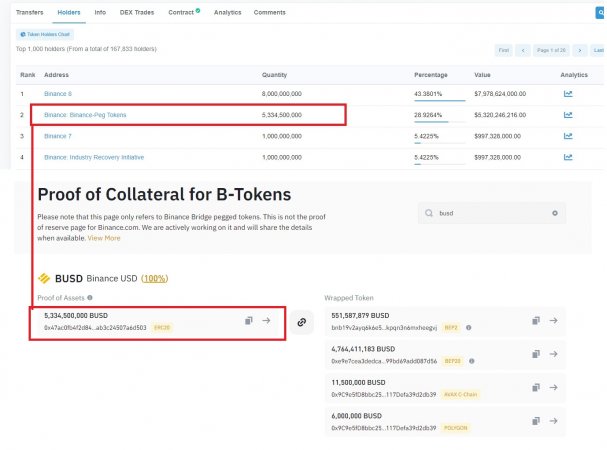Click the 4,764,411,183 BUSD amount

pyautogui.click(x=363, y=349)
